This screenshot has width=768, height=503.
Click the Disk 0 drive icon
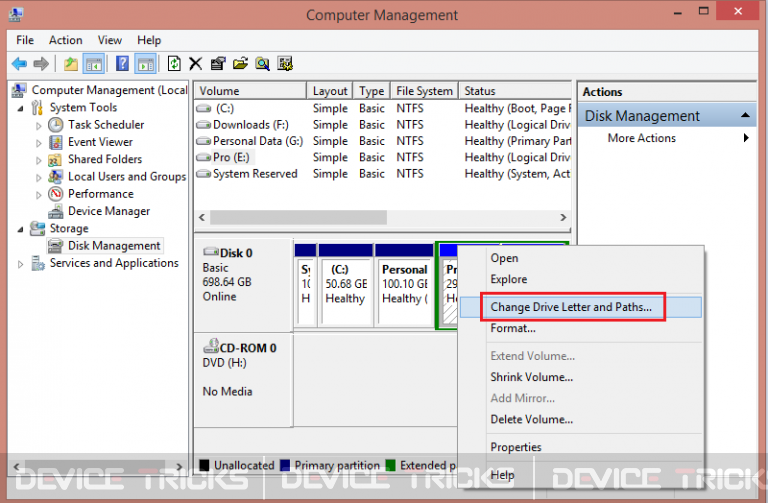click(x=211, y=252)
